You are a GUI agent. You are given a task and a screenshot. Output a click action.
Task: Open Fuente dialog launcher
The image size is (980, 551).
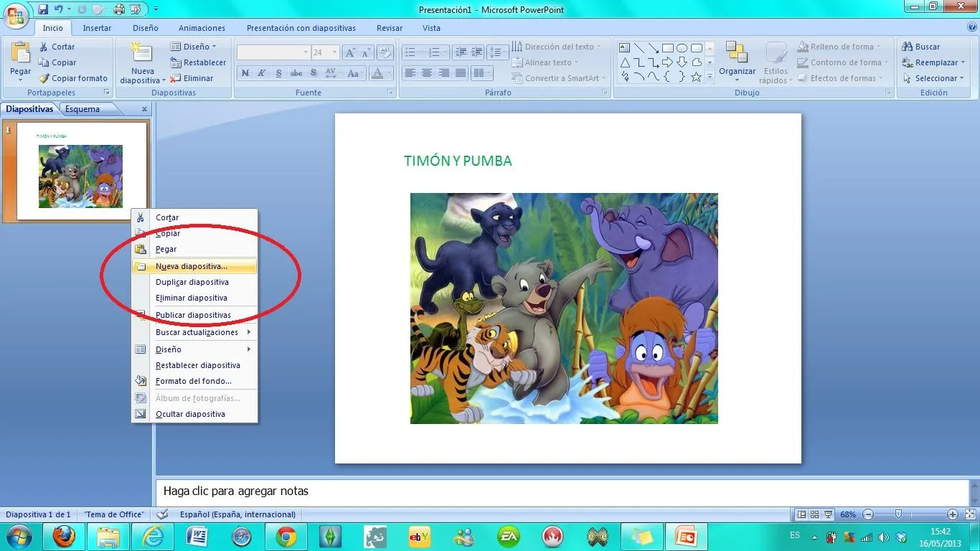tap(391, 93)
